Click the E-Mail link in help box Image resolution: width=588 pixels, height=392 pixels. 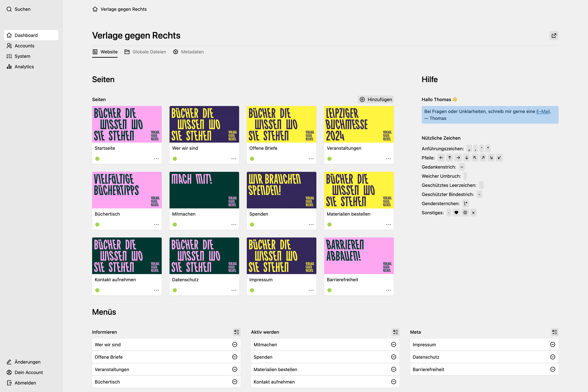point(543,112)
